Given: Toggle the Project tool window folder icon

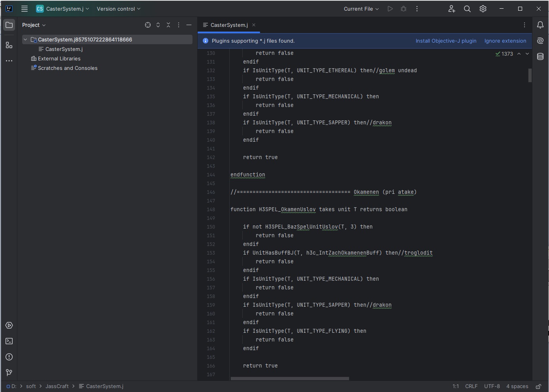Looking at the screenshot, I should 9,25.
